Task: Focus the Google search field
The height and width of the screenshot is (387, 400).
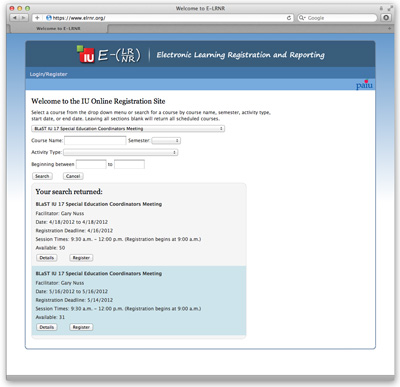Action: point(337,18)
